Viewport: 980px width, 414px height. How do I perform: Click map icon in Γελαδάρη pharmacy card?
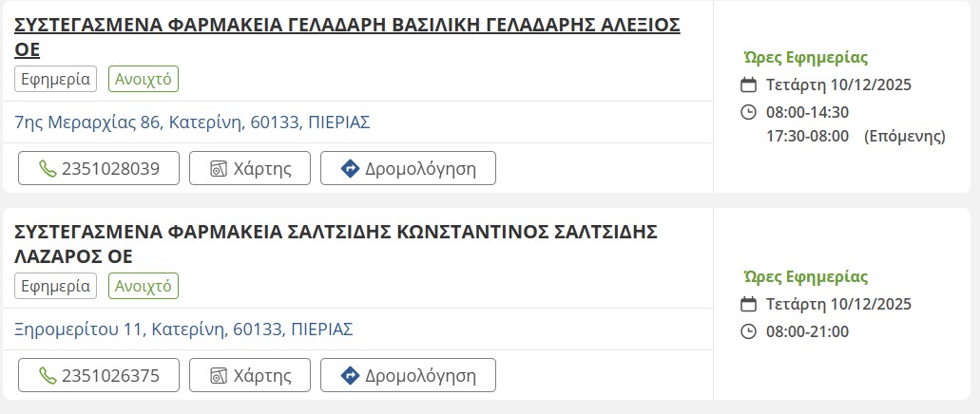tap(219, 169)
